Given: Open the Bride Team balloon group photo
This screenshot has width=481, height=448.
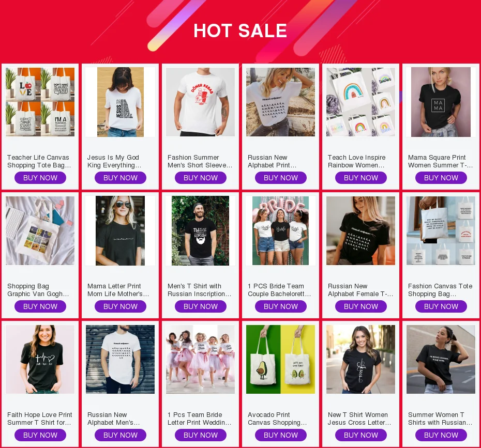Looking at the screenshot, I should 281,230.
